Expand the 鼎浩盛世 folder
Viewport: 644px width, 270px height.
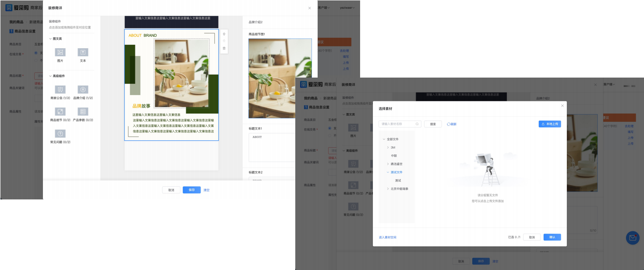388,164
